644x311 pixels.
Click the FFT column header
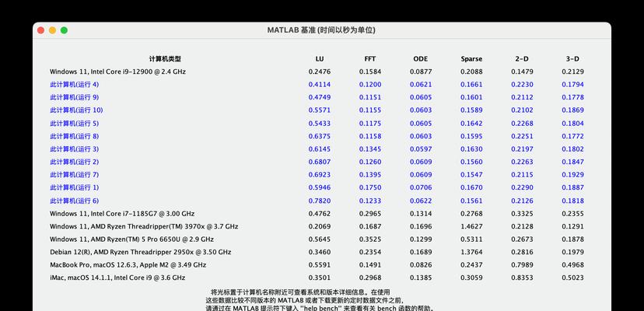point(370,59)
